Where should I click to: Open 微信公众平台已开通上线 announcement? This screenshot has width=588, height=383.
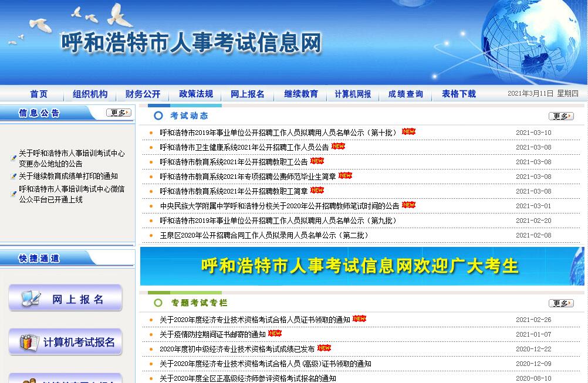point(72,194)
